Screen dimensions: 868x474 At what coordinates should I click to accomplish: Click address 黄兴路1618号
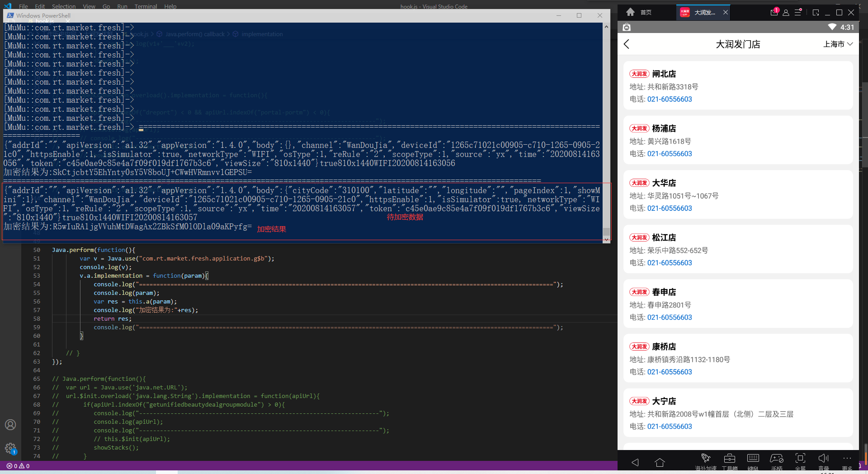669,142
